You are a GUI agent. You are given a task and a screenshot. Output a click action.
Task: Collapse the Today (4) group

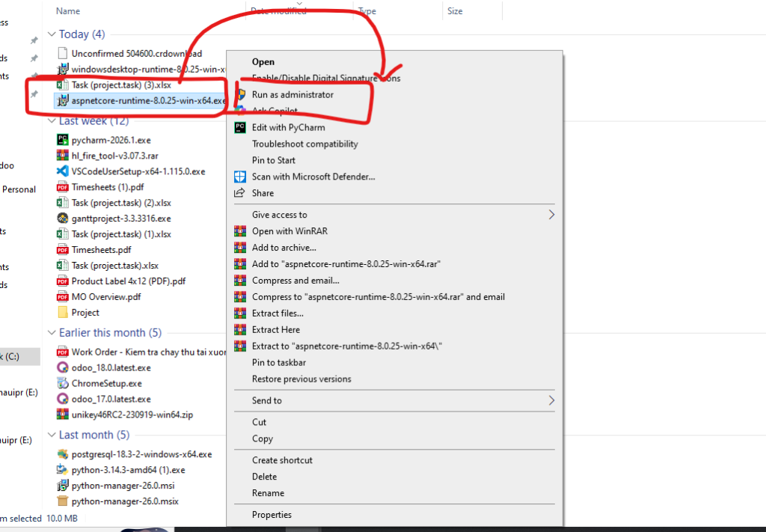[52, 34]
